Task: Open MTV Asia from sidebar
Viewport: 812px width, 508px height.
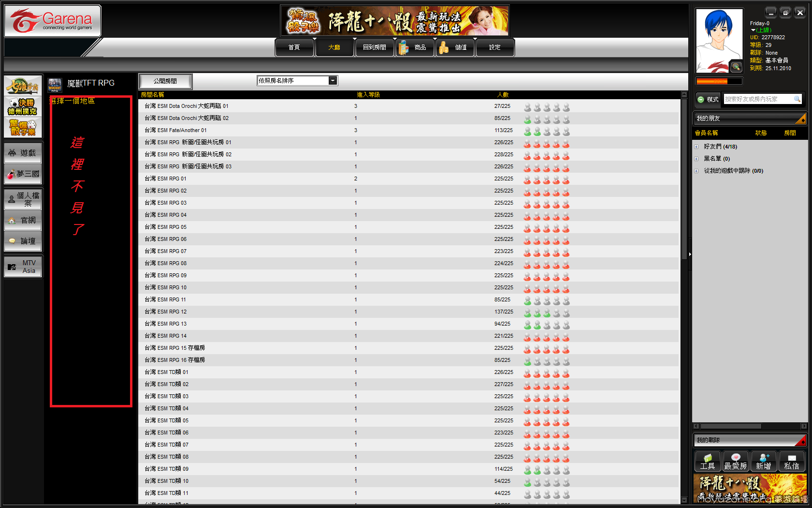Action: tap(23, 267)
